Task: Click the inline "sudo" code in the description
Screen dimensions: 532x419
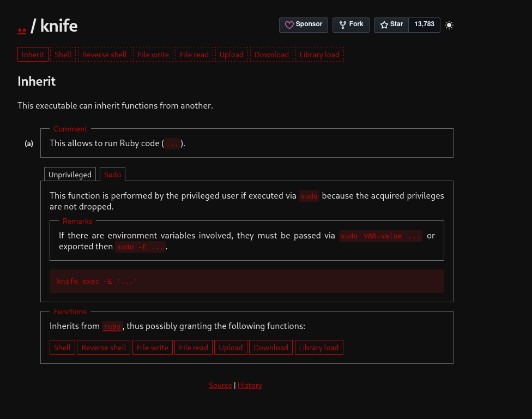Action: [x=309, y=196]
